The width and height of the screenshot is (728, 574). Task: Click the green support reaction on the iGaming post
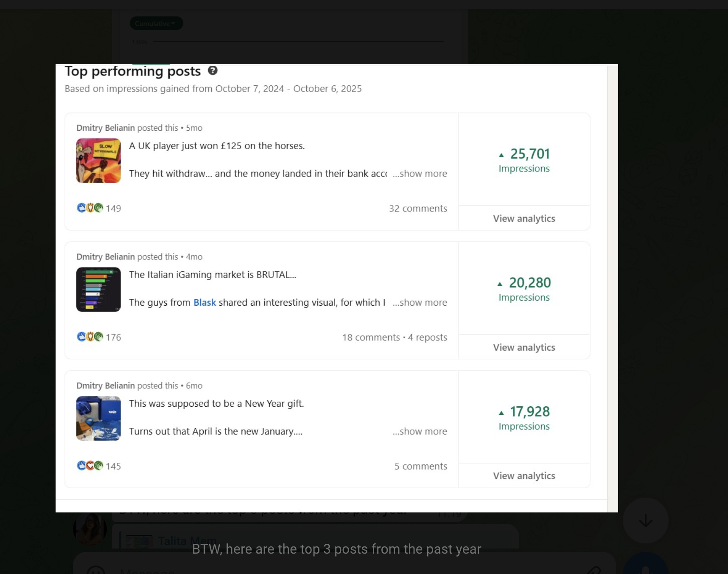click(99, 337)
